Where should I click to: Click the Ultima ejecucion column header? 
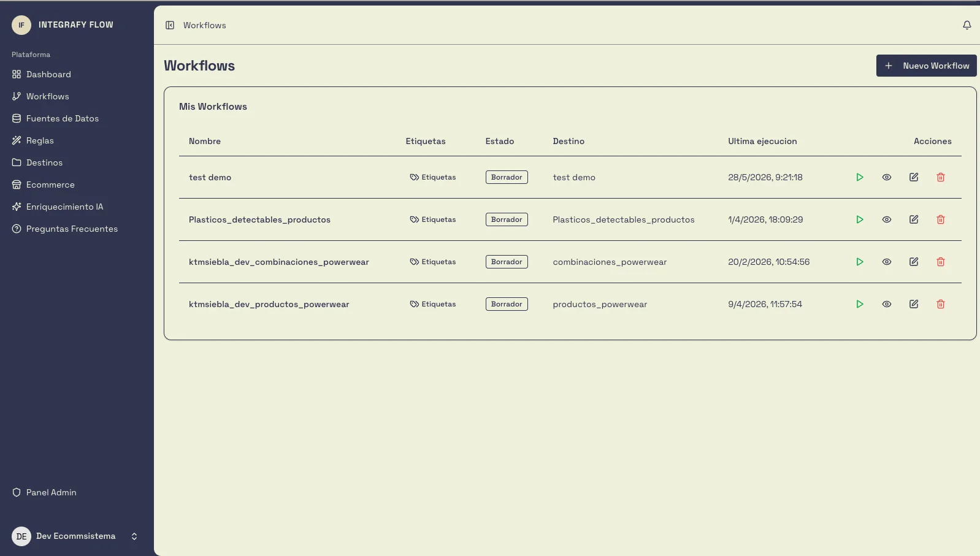[x=762, y=141]
